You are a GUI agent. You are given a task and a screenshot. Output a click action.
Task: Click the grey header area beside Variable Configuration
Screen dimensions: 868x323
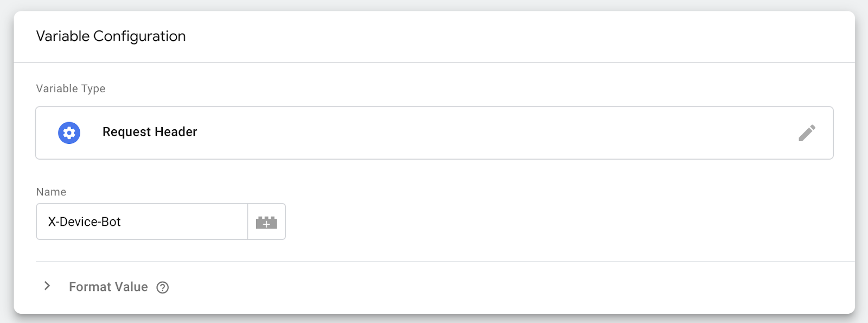click(x=488, y=36)
